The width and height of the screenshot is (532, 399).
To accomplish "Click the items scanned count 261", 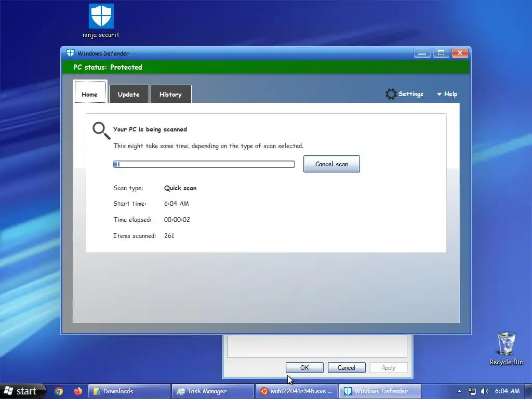I will coord(169,235).
